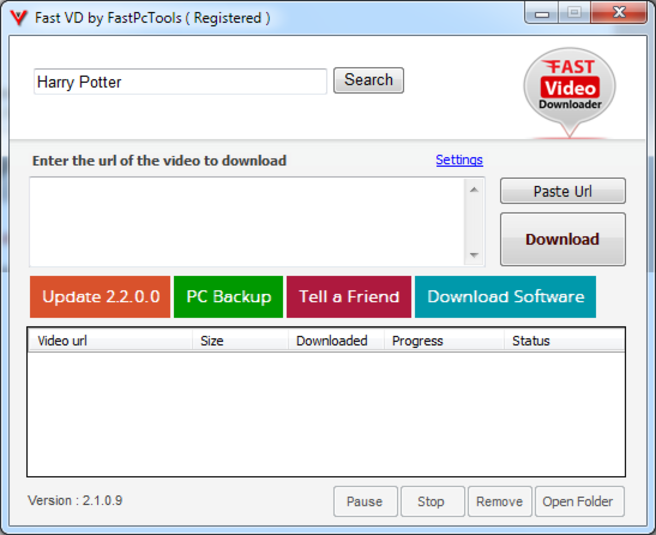Click the Version : 2.1.0.9 label
This screenshot has width=656, height=535.
click(75, 500)
